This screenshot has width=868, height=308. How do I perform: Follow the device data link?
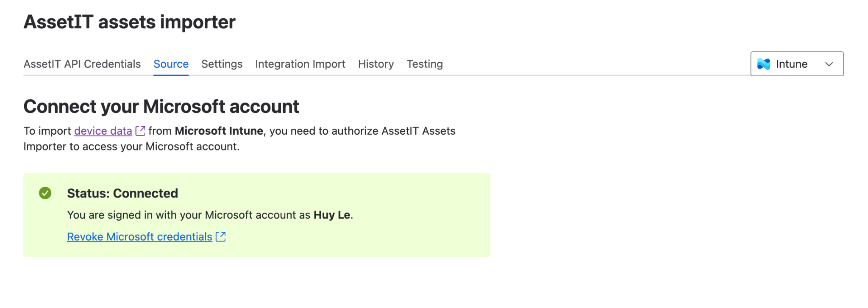tap(103, 131)
